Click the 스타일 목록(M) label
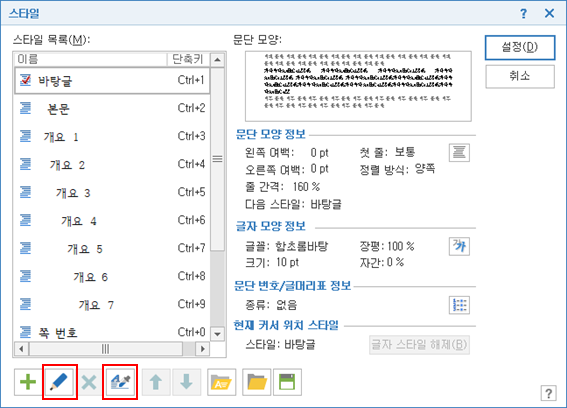The image size is (567, 408). [52, 39]
